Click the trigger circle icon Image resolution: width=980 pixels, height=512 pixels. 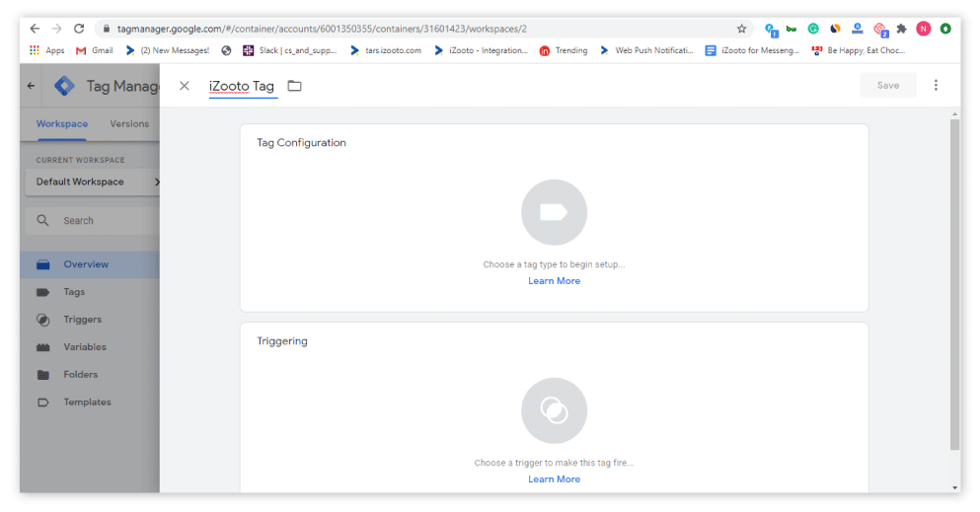tap(554, 410)
